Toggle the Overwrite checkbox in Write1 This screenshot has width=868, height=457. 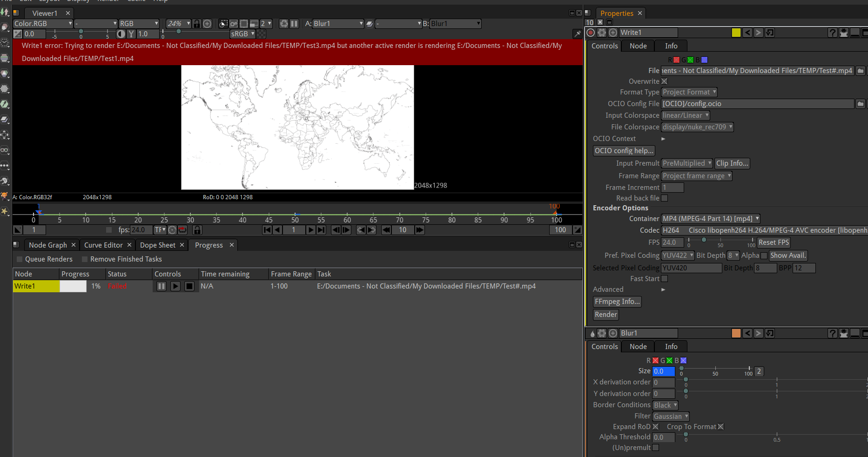pyautogui.click(x=665, y=81)
